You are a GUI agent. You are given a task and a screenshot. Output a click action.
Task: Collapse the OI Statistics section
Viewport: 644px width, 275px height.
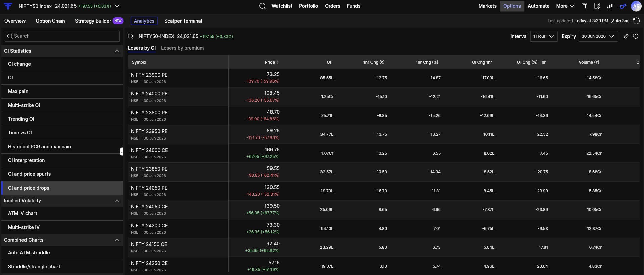coord(117,51)
